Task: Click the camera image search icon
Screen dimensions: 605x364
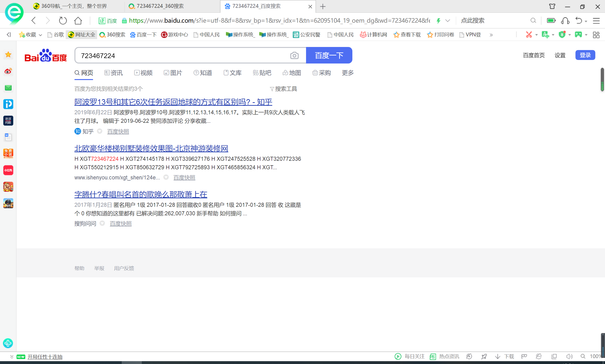Action: [x=294, y=56]
